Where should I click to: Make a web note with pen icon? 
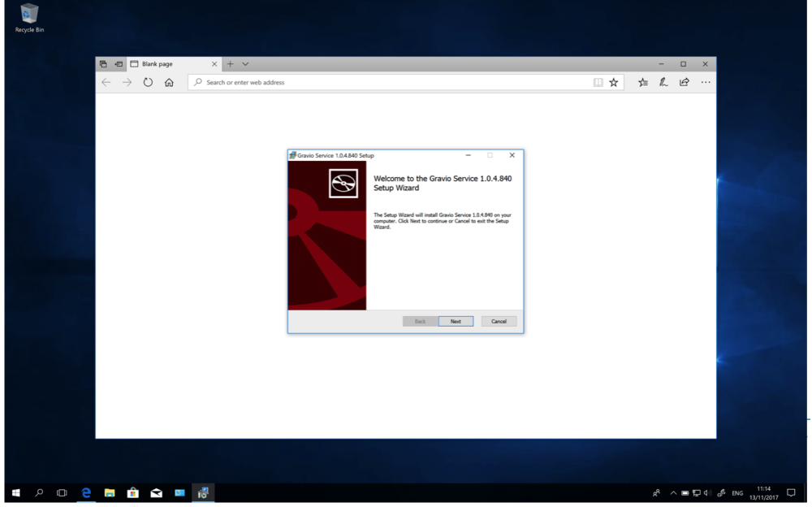pyautogui.click(x=663, y=82)
